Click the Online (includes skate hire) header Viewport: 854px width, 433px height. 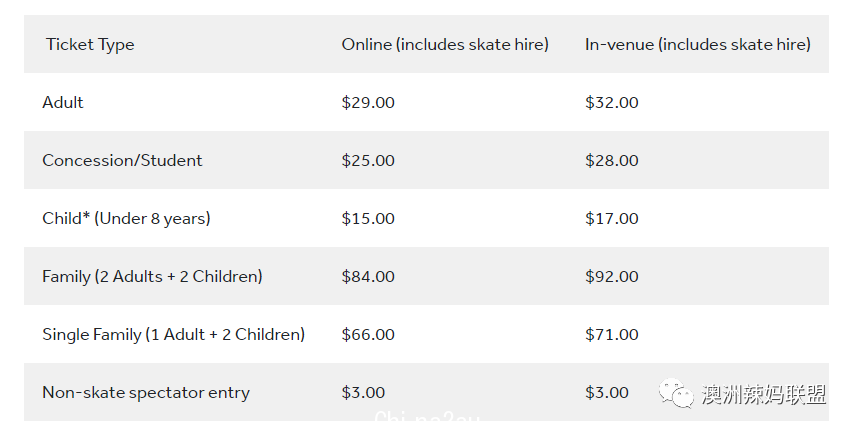click(x=445, y=45)
